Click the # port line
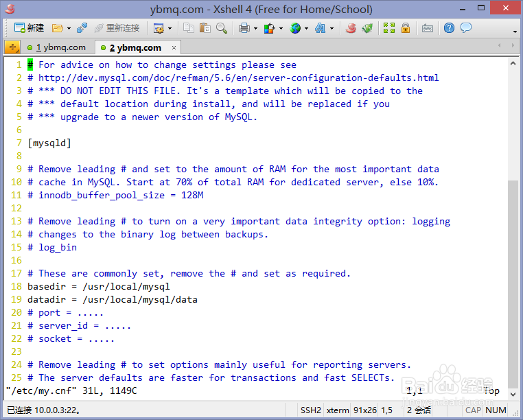 pos(66,312)
